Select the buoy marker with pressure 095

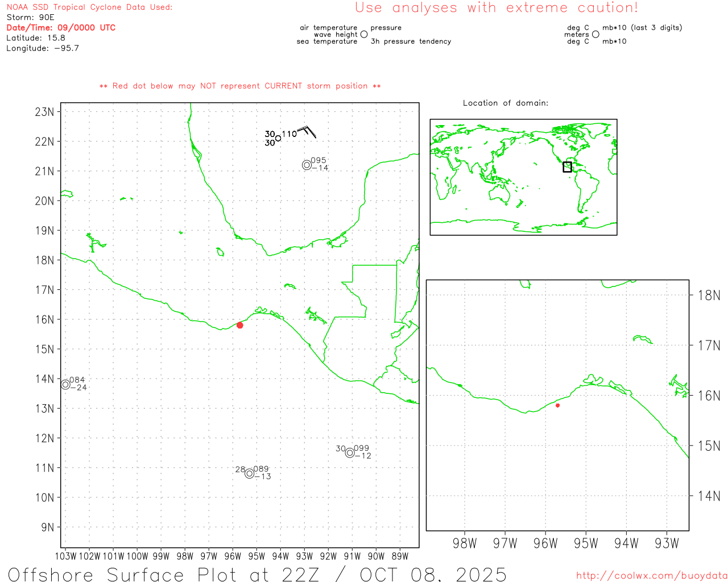pyautogui.click(x=307, y=165)
